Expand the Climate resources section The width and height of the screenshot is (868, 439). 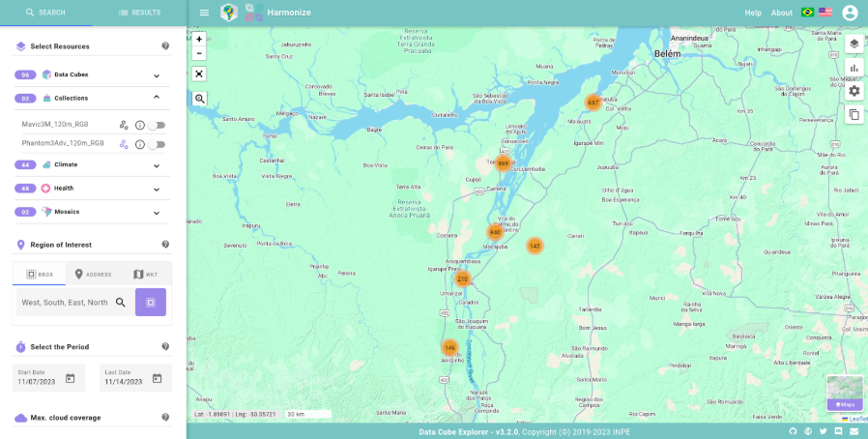point(156,165)
